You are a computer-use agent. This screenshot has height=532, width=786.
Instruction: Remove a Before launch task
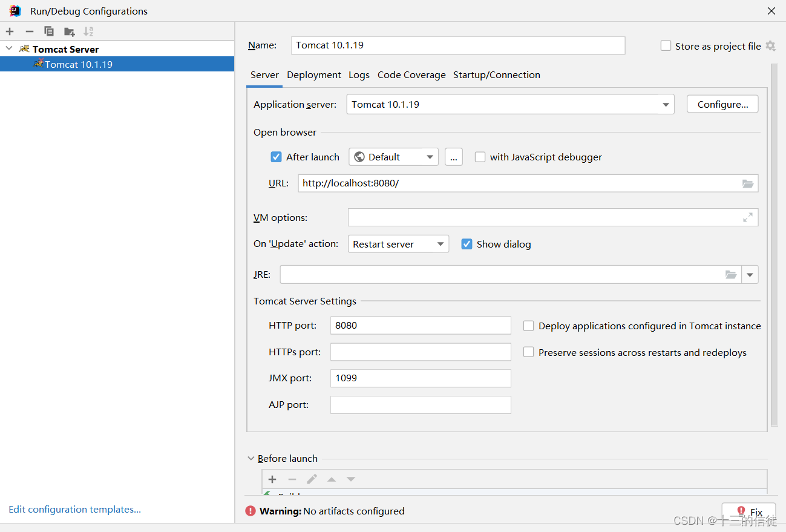[292, 479]
